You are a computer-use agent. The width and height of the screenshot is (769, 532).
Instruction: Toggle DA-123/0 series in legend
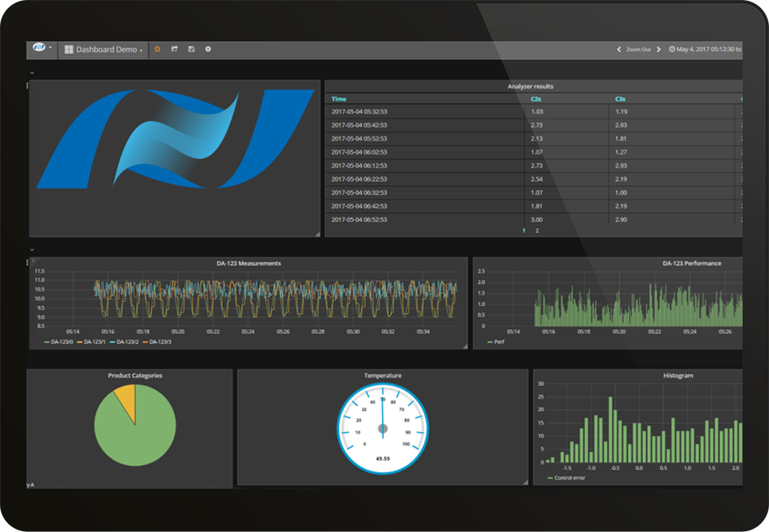click(x=58, y=342)
